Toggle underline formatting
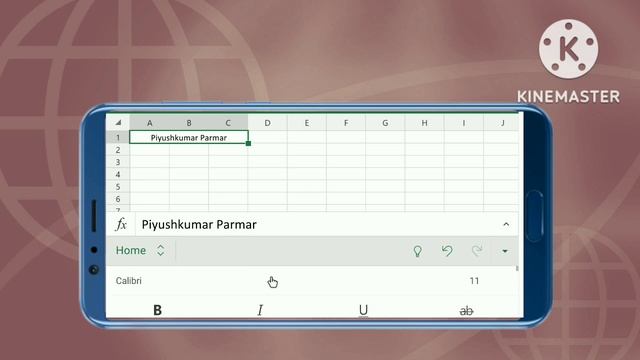The image size is (640, 360). [x=363, y=310]
